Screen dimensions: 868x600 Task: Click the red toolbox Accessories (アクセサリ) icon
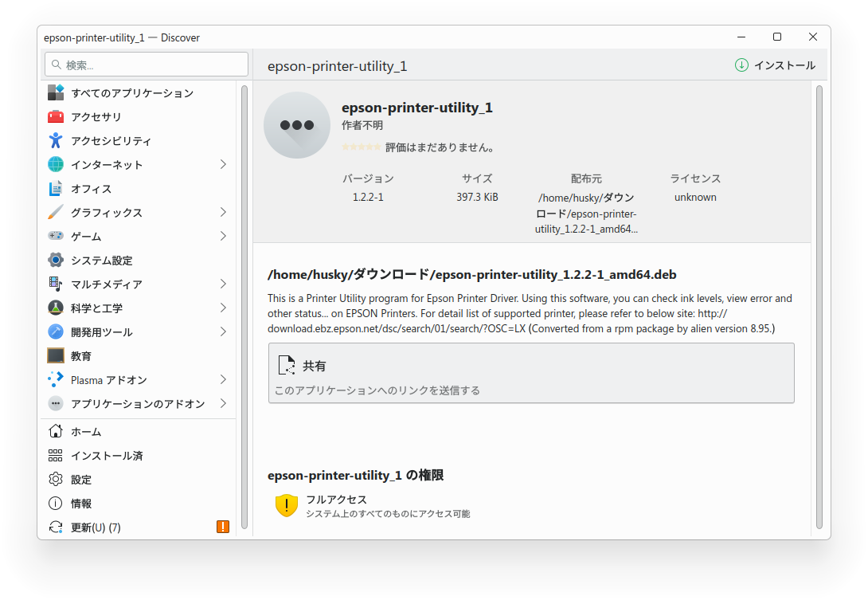tap(56, 116)
